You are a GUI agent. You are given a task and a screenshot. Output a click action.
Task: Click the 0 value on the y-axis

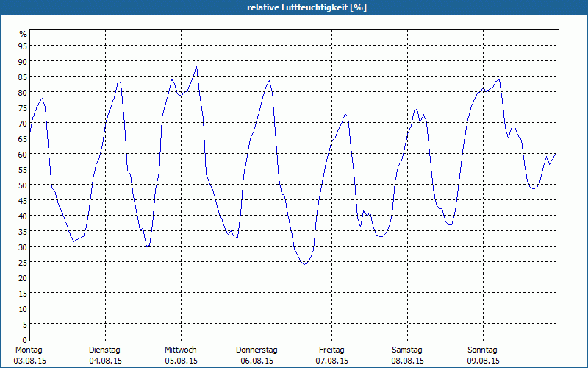click(25, 339)
